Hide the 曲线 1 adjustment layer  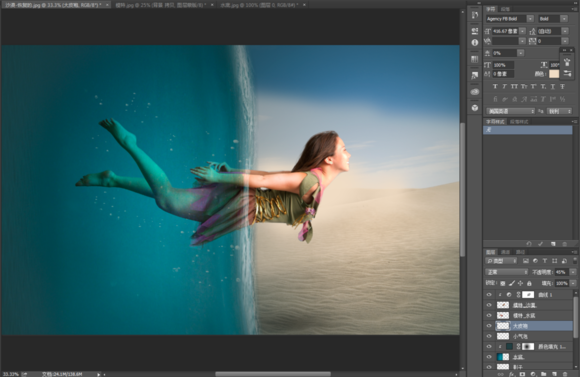tap(489, 295)
